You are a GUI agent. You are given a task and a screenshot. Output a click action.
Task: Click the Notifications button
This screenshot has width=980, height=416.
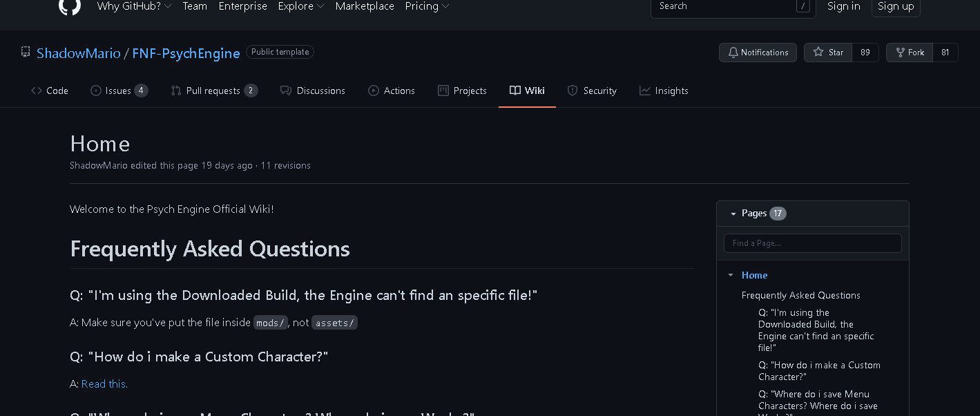[x=758, y=53]
